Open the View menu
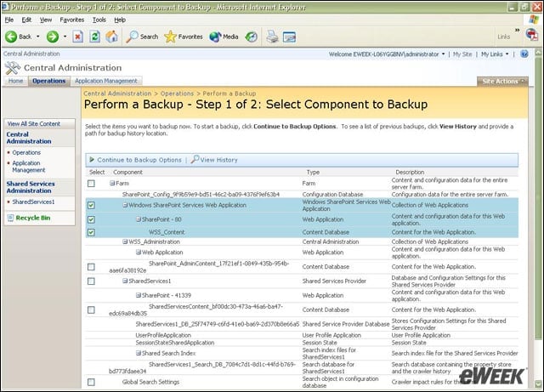Viewport: 544px width, 392px height. click(x=45, y=20)
